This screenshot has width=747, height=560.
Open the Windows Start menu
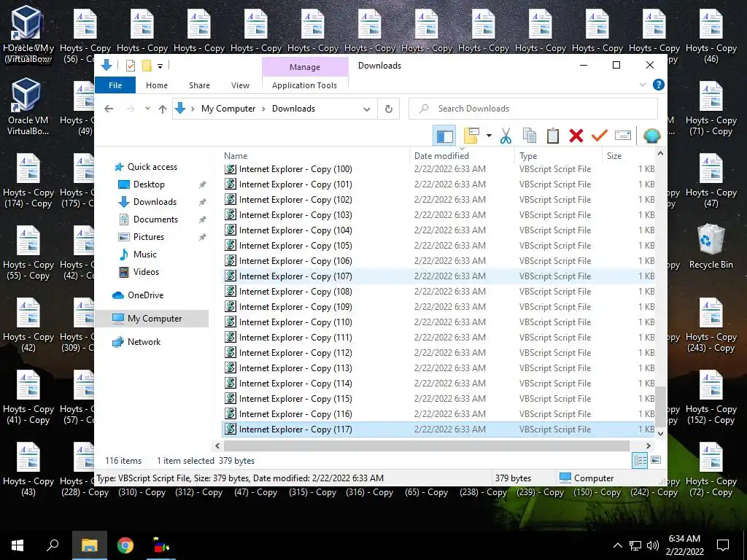(18, 545)
